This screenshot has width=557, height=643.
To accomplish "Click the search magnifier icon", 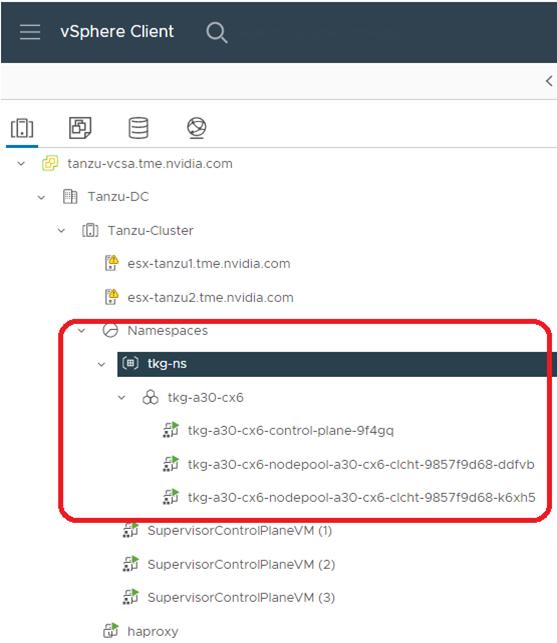I will [x=217, y=32].
